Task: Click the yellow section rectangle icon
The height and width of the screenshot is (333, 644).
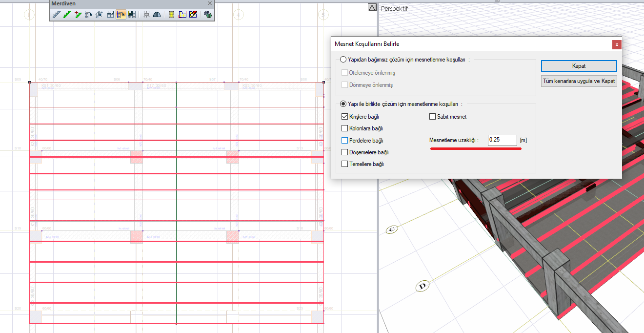Action: (x=171, y=15)
